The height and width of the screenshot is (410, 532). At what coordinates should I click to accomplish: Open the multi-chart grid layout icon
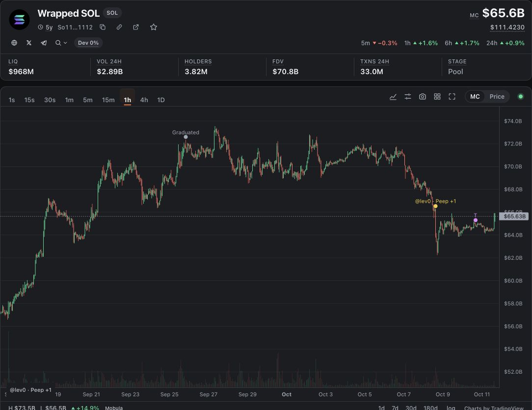pos(437,97)
